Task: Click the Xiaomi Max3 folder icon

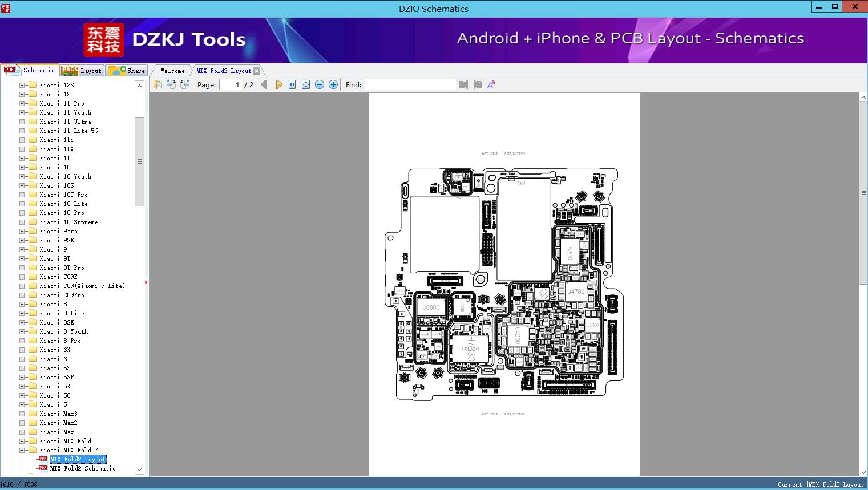Action: [33, 414]
